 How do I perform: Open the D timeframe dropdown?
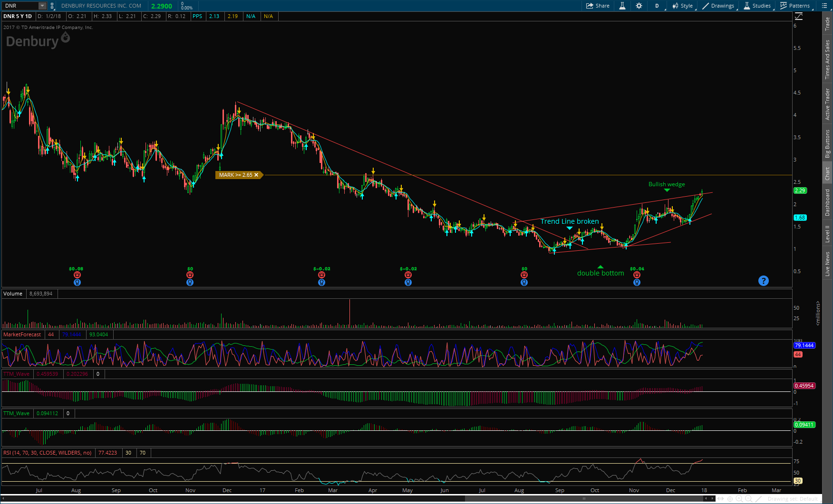(658, 6)
